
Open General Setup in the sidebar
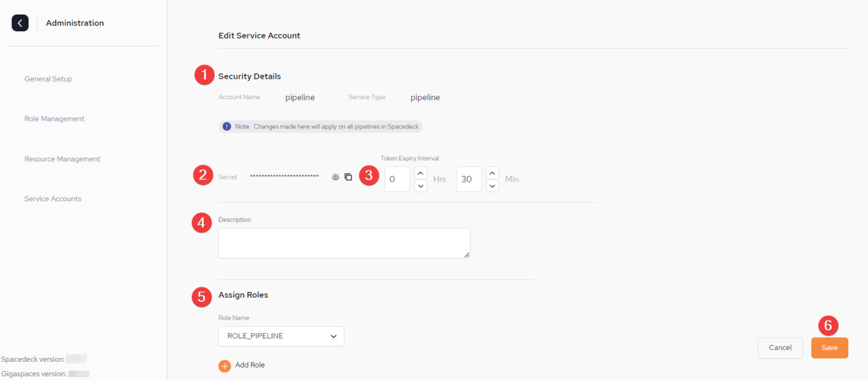[48, 79]
